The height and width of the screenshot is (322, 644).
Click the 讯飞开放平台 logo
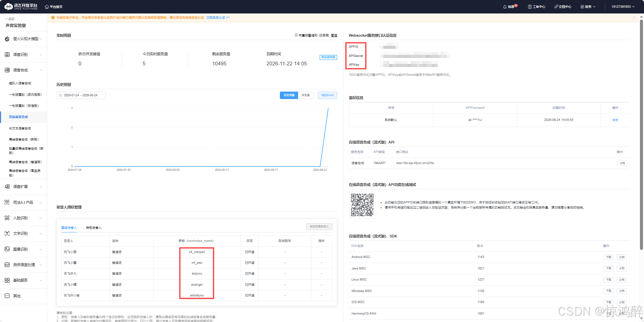click(x=21, y=6)
